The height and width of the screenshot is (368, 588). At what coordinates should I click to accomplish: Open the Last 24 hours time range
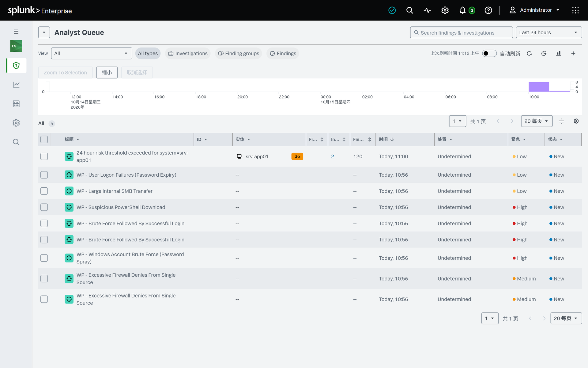tap(549, 33)
